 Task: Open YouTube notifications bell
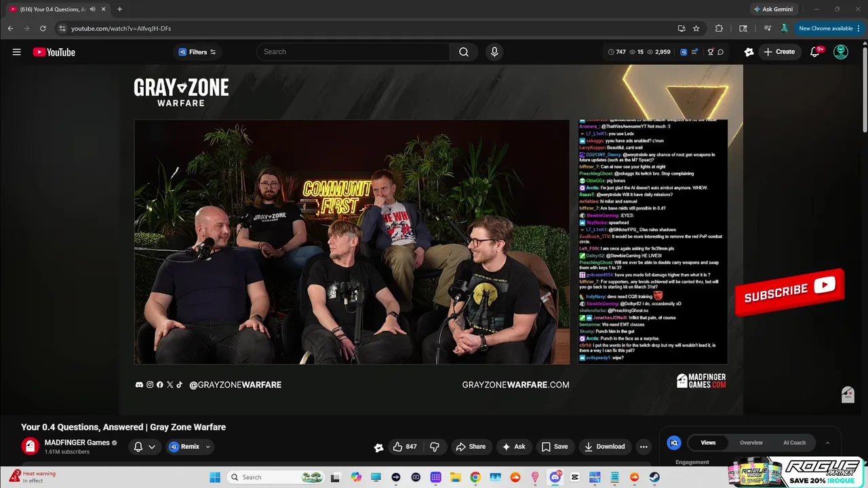click(815, 52)
